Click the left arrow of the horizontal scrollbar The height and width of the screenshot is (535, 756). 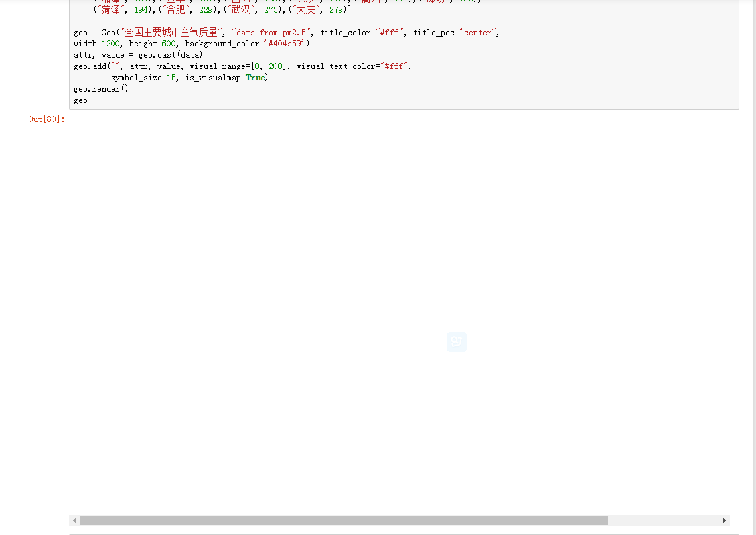(74, 521)
